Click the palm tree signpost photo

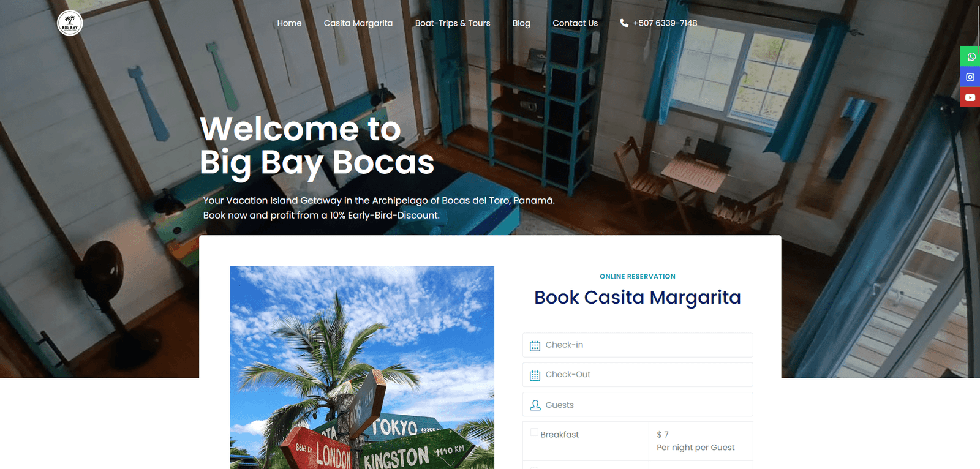[362, 367]
